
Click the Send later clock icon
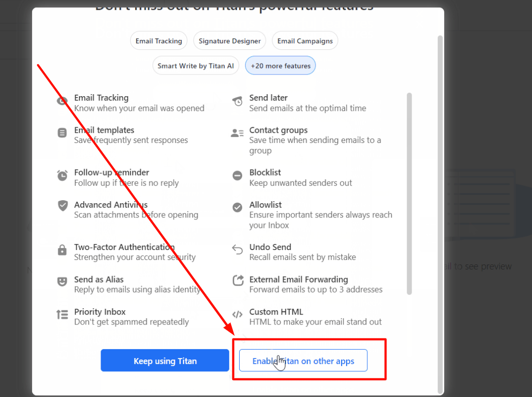coord(238,101)
